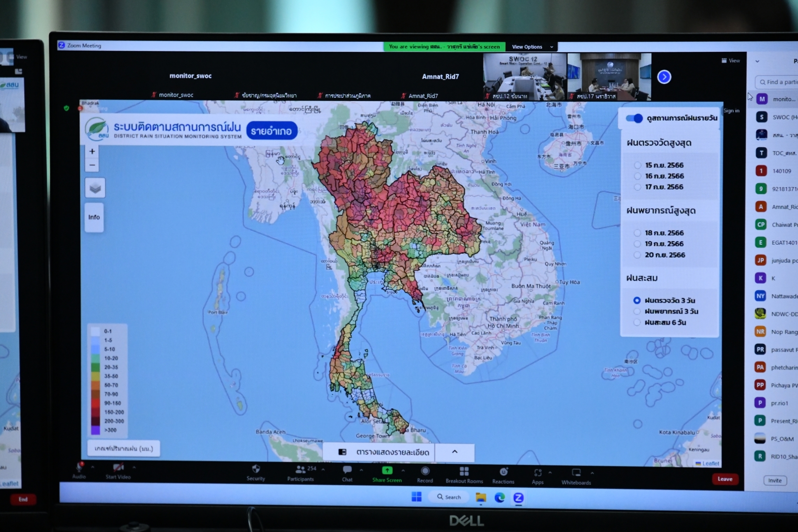
Task: Open the Participants panel icon
Action: [300, 469]
